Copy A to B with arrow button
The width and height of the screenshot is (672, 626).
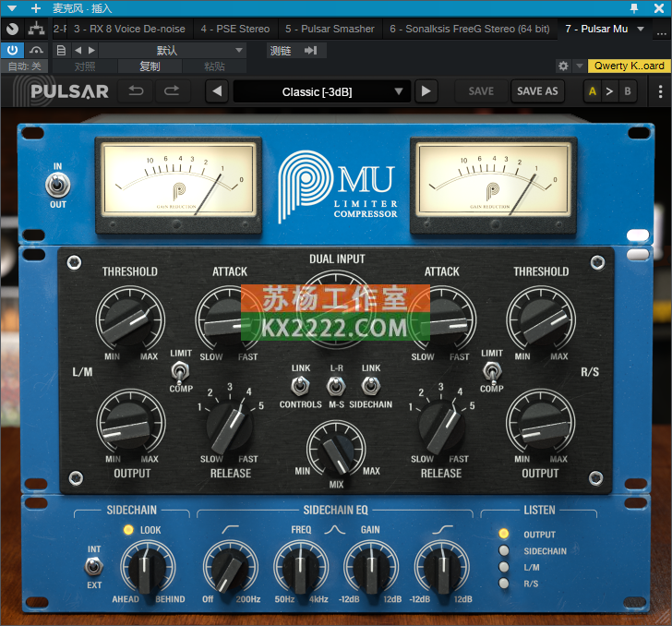(609, 90)
